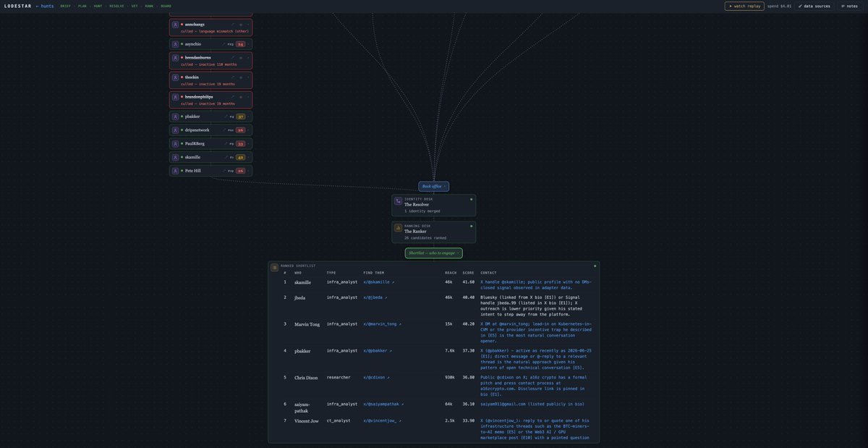Expand the annchangt card chevron
The height and width of the screenshot is (448, 868).
[x=249, y=25]
